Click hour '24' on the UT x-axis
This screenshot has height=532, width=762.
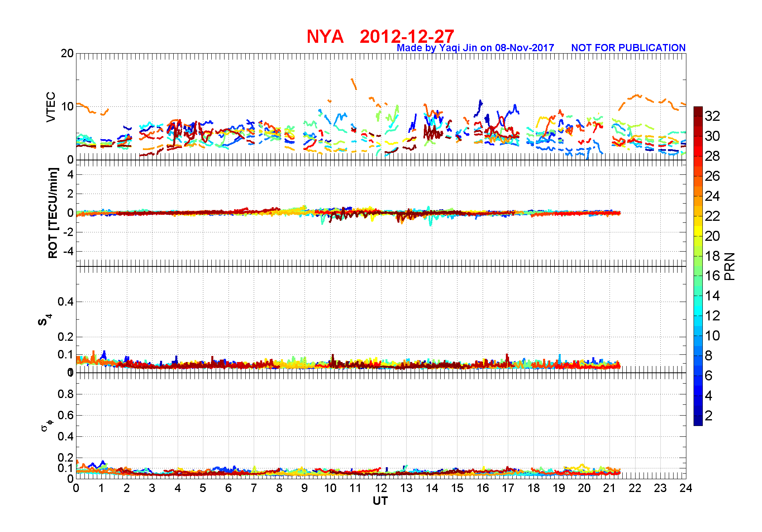click(x=686, y=488)
